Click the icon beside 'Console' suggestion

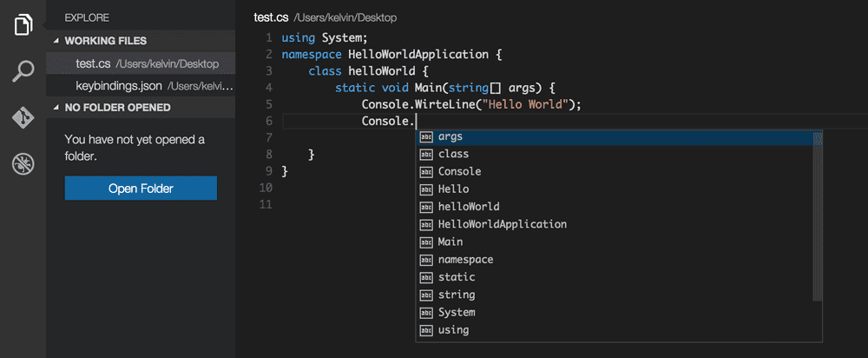(x=426, y=172)
